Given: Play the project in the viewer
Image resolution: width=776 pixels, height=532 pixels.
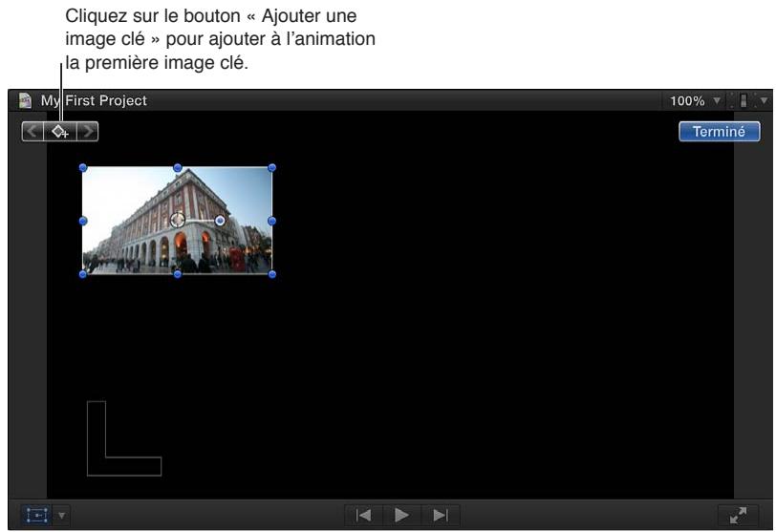Looking at the screenshot, I should pos(401,515).
